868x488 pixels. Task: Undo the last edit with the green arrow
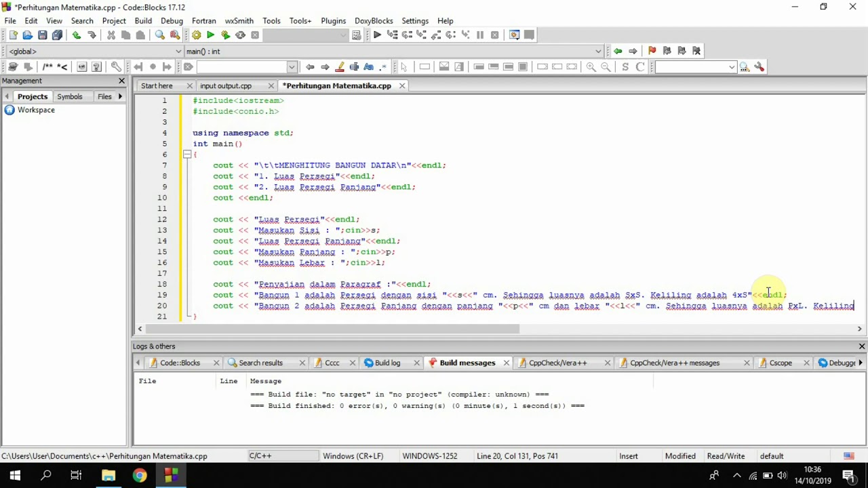tap(77, 35)
